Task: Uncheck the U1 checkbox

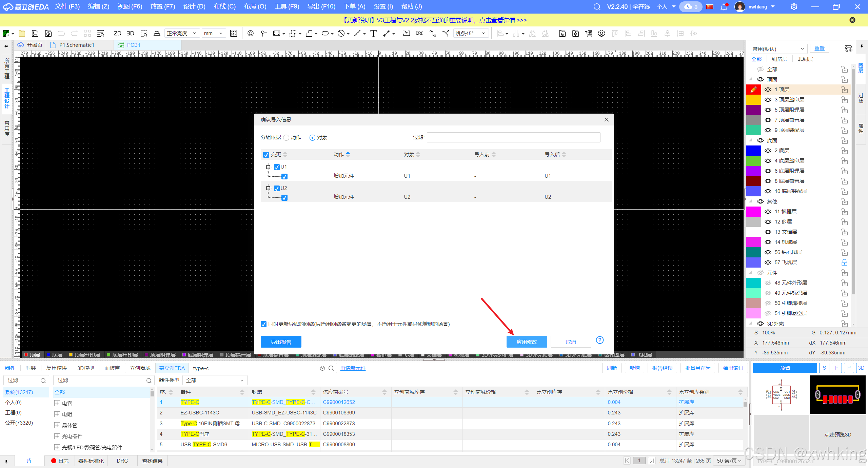Action: pos(277,167)
